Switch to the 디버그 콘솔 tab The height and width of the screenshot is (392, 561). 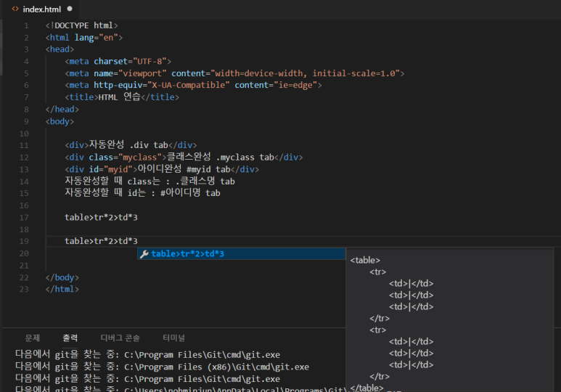coord(120,338)
